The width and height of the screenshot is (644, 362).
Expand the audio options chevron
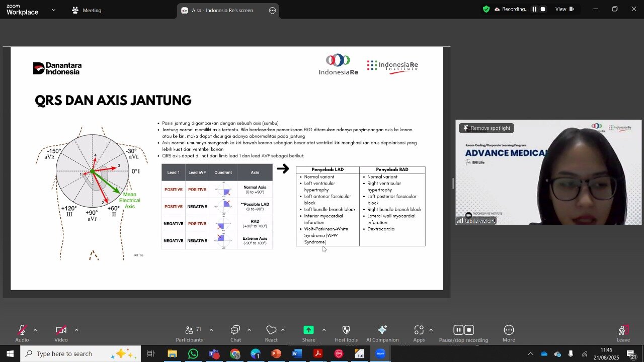(x=35, y=330)
